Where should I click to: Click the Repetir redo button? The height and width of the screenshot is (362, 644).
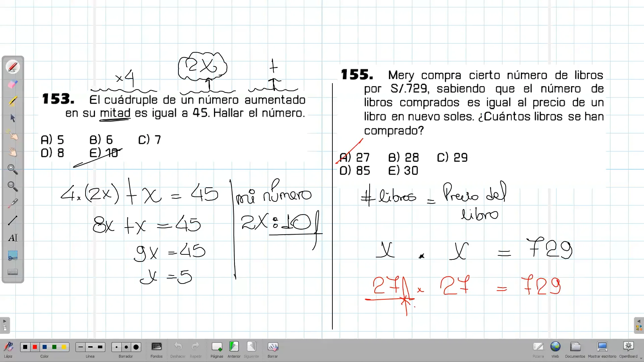(196, 350)
